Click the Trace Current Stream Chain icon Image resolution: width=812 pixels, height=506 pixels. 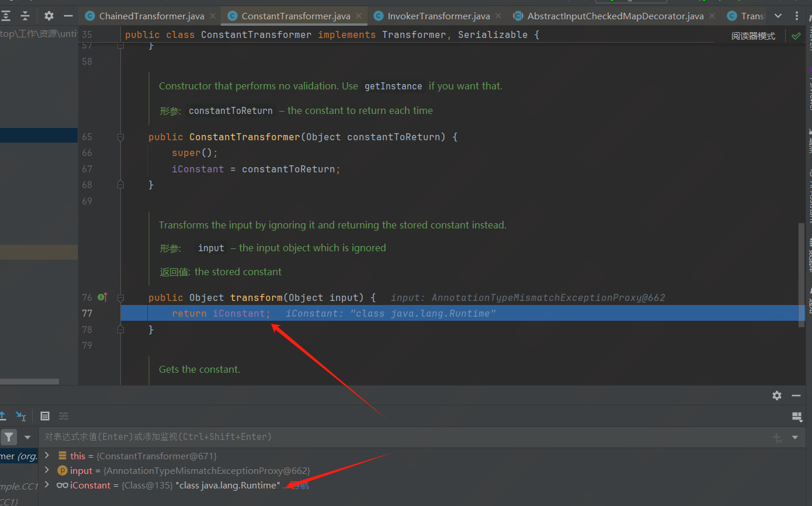pyautogui.click(x=64, y=416)
